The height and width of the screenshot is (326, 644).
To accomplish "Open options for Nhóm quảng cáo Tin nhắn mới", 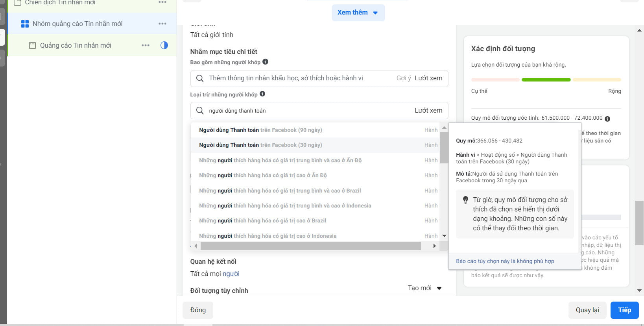I will coord(162,24).
